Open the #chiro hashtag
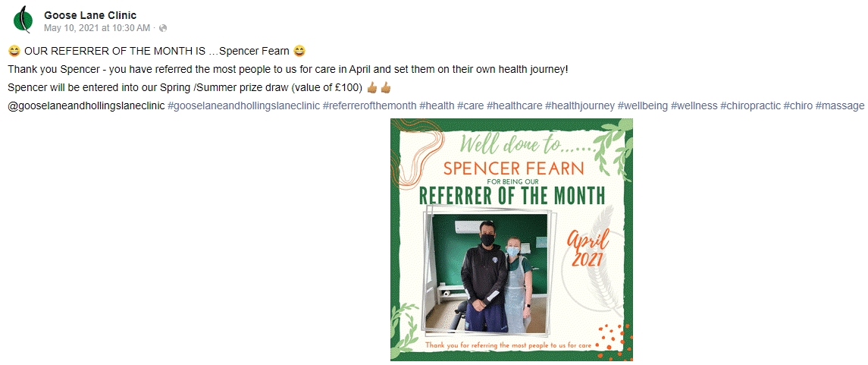Image resolution: width=868 pixels, height=365 pixels. coord(797,105)
